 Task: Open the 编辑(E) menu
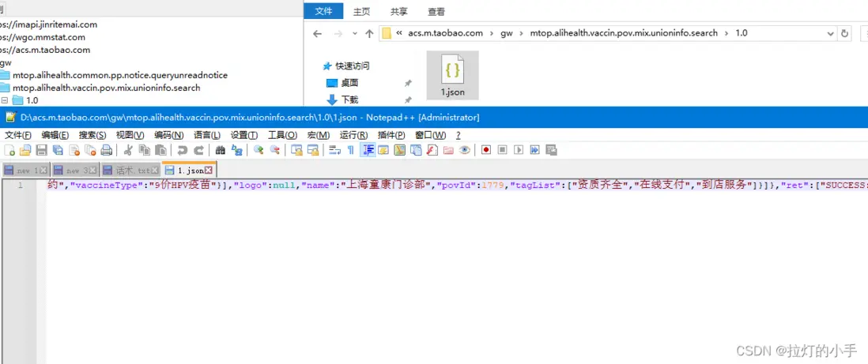click(x=55, y=136)
